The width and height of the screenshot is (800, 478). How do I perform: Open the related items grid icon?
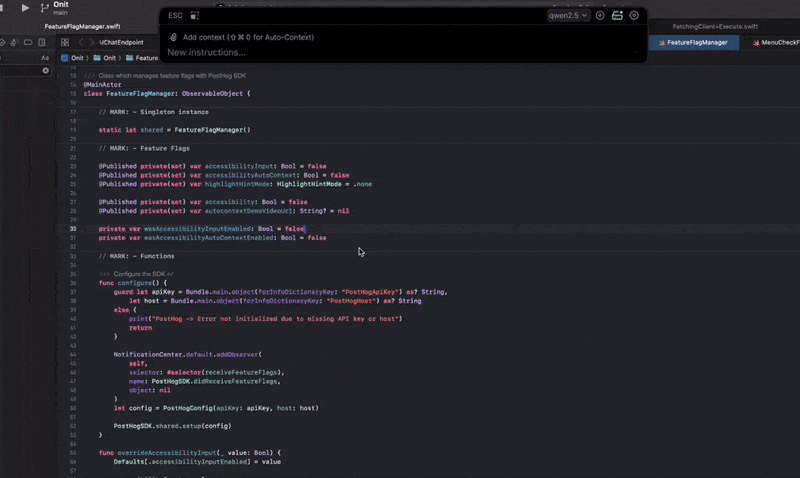coord(65,42)
